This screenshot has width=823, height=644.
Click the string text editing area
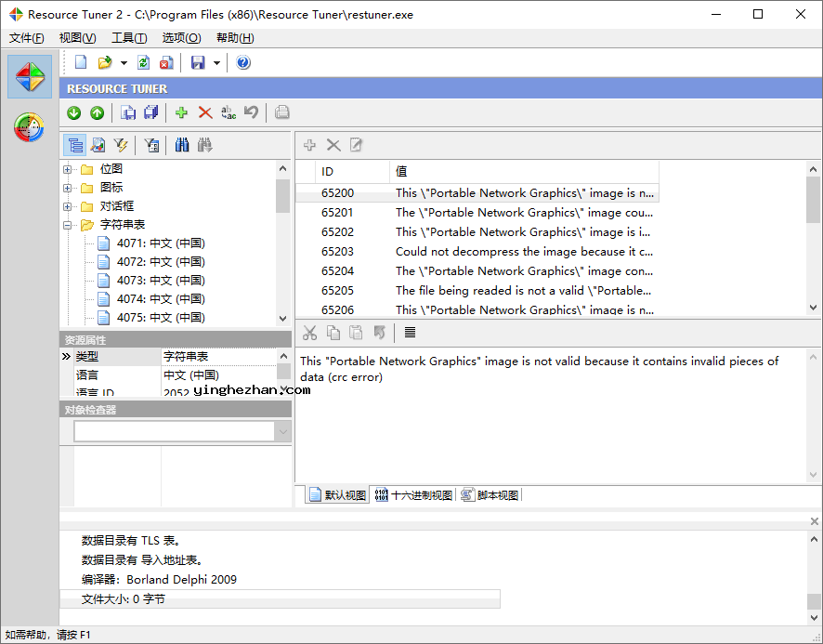point(551,415)
